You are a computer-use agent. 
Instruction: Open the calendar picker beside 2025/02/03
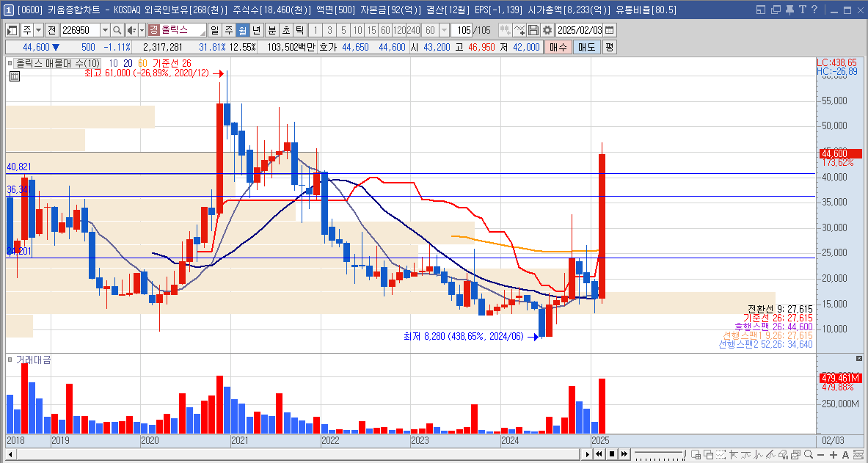[x=610, y=31]
